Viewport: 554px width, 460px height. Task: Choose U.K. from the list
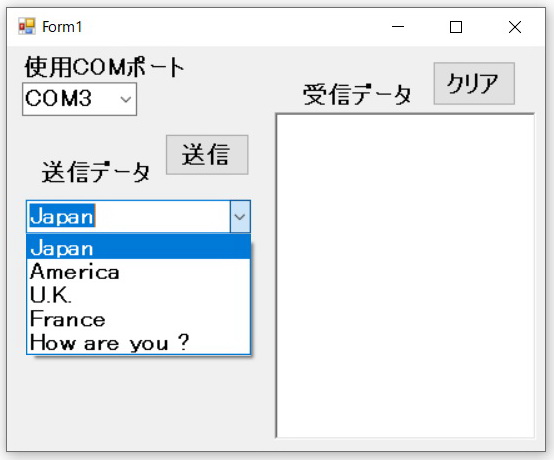[x=138, y=295]
